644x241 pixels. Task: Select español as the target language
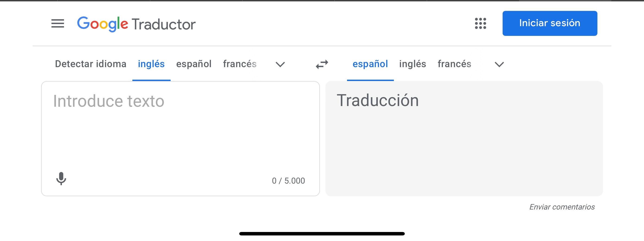(370, 64)
